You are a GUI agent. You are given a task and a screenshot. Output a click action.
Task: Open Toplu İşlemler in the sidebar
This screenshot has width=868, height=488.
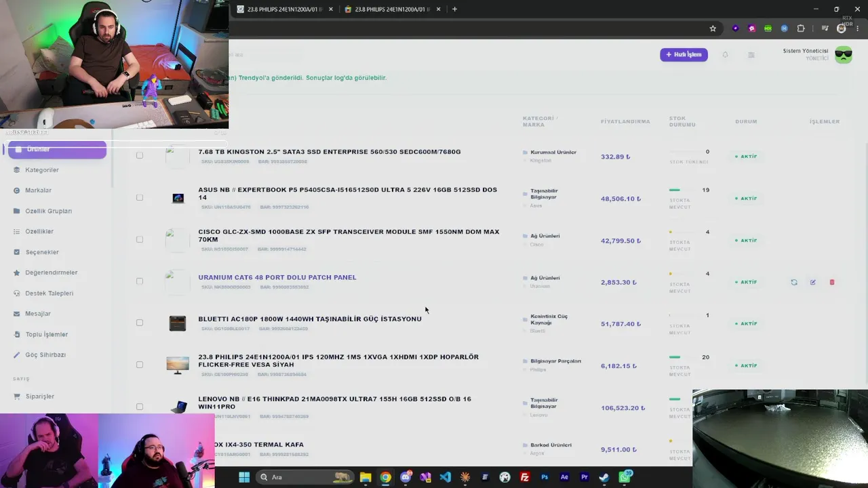click(x=46, y=334)
